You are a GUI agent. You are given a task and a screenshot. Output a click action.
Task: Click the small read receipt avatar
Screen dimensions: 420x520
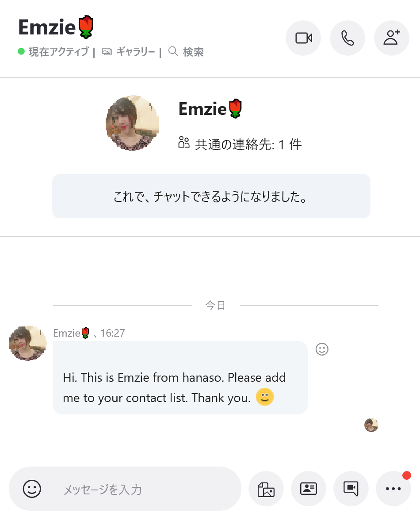point(371,425)
